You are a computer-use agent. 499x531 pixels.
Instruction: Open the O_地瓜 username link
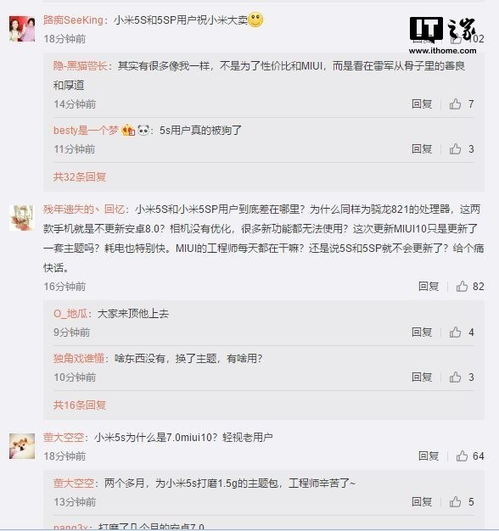(x=70, y=314)
